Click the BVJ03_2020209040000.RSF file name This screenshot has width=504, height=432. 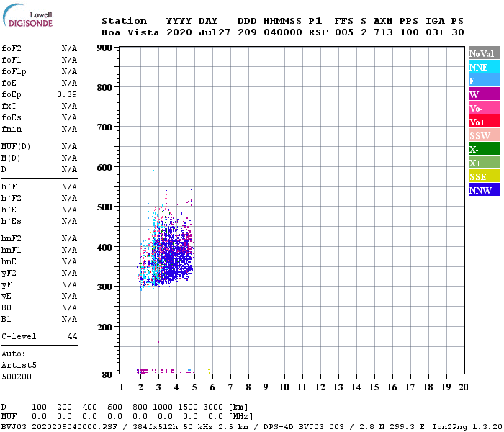(59, 427)
